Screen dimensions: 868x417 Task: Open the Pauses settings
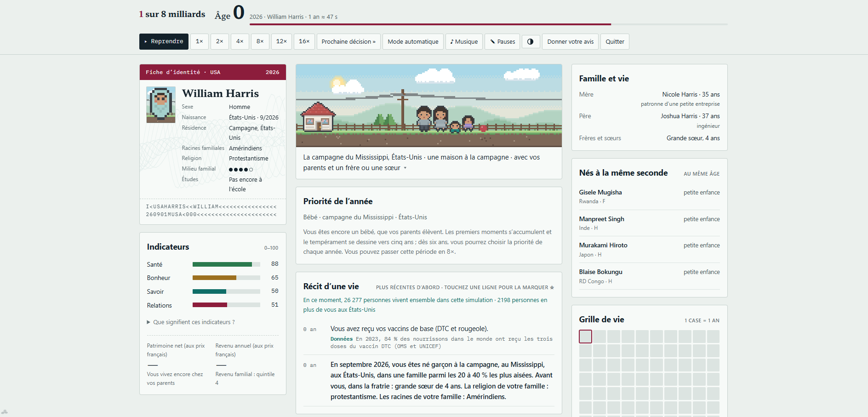[502, 41]
